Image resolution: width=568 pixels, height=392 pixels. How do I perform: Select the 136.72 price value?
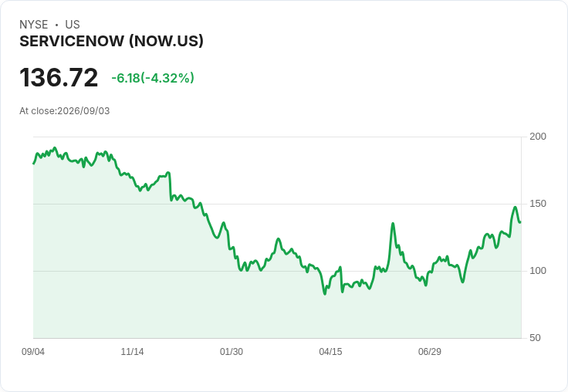pyautogui.click(x=59, y=77)
